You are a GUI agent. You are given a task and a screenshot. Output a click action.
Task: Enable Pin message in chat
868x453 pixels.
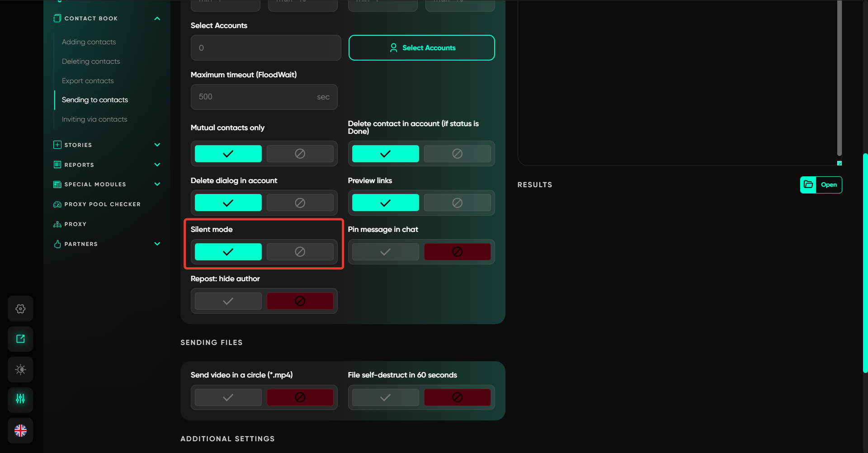click(x=385, y=252)
